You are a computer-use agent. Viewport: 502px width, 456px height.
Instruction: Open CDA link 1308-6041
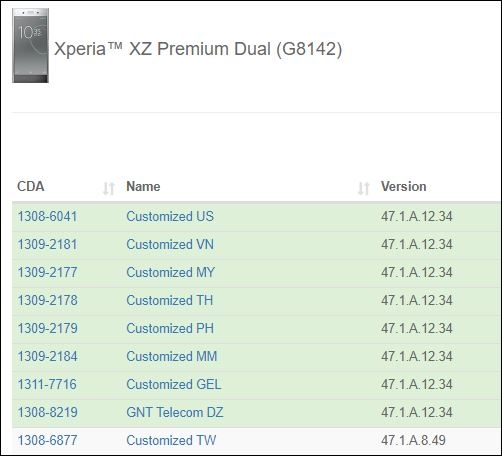click(x=47, y=216)
